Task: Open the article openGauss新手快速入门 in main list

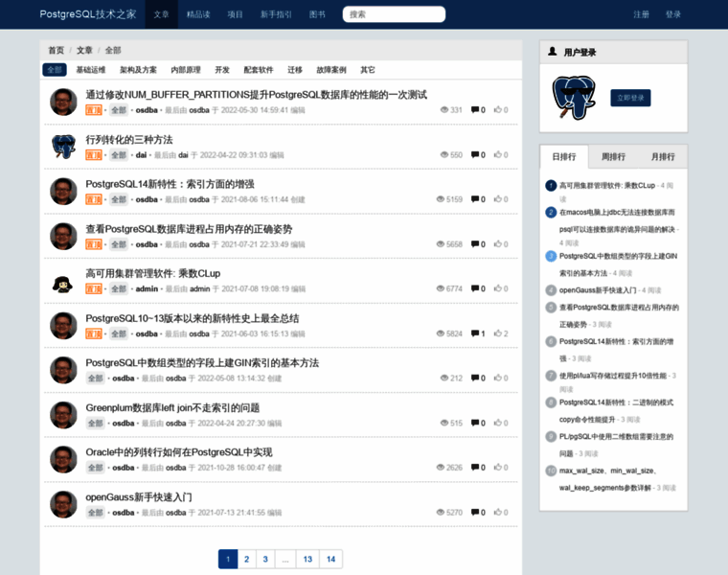Action: [138, 497]
